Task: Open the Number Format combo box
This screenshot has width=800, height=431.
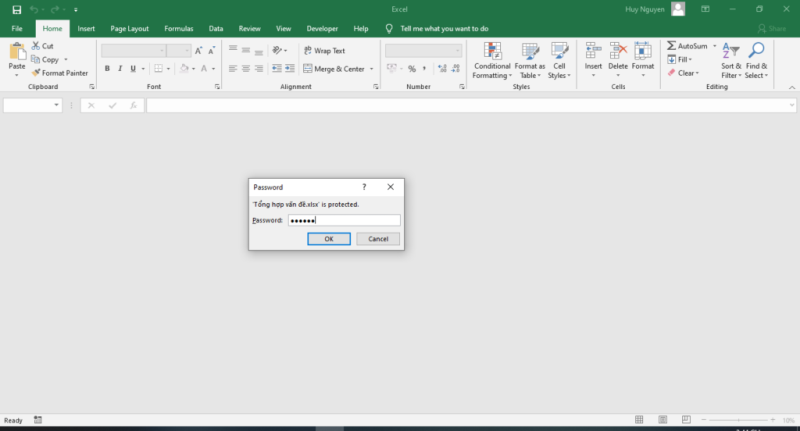Action: click(423, 50)
